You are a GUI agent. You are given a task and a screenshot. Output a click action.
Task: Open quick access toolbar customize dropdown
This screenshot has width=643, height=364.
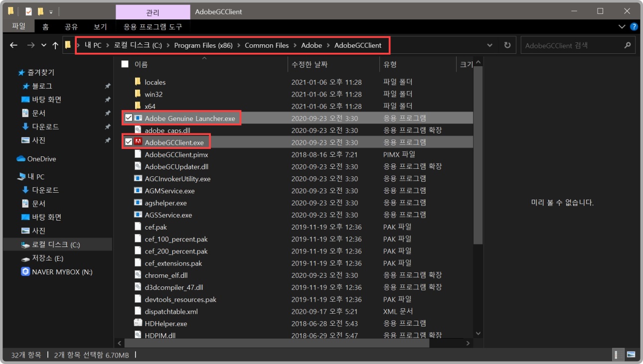[51, 11]
